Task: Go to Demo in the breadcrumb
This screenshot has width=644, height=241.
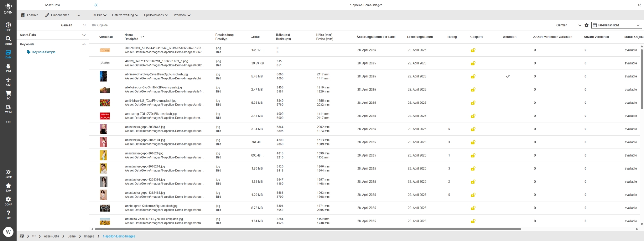Action: click(x=71, y=236)
